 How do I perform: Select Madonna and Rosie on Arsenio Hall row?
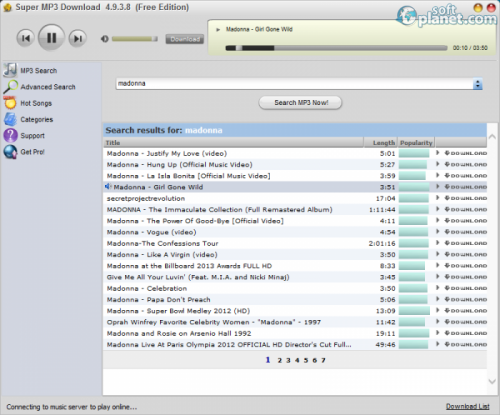tap(295, 333)
